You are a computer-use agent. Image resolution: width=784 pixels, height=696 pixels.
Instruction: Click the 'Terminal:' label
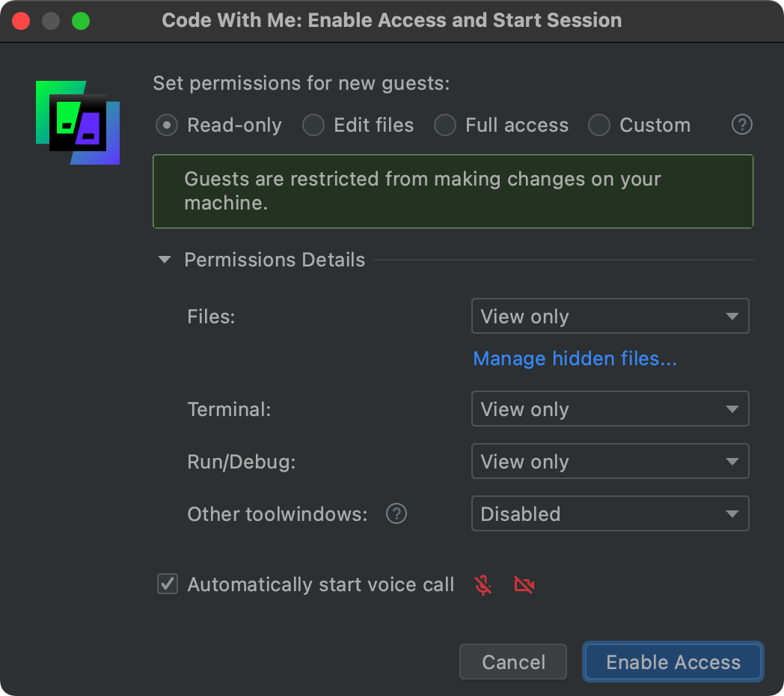(229, 409)
